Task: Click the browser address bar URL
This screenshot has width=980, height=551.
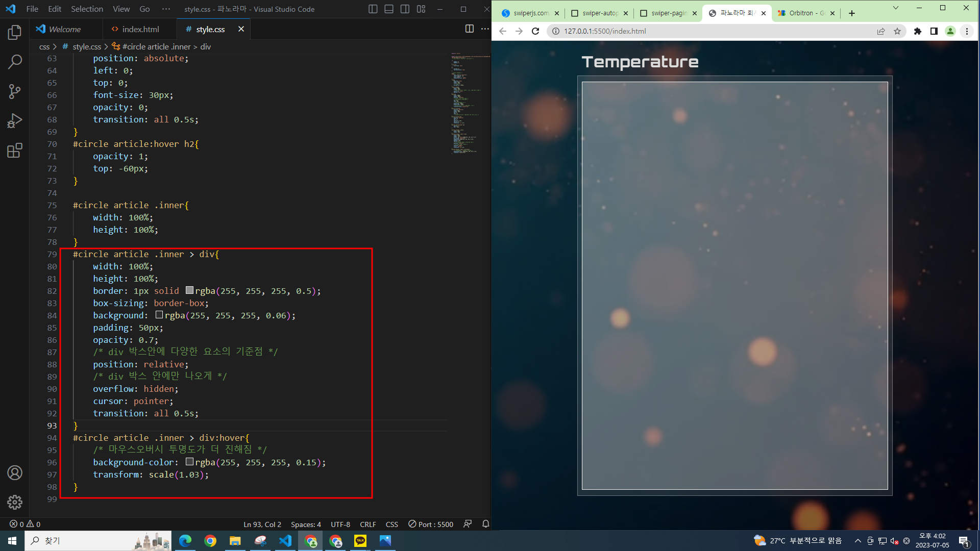Action: coord(605,31)
